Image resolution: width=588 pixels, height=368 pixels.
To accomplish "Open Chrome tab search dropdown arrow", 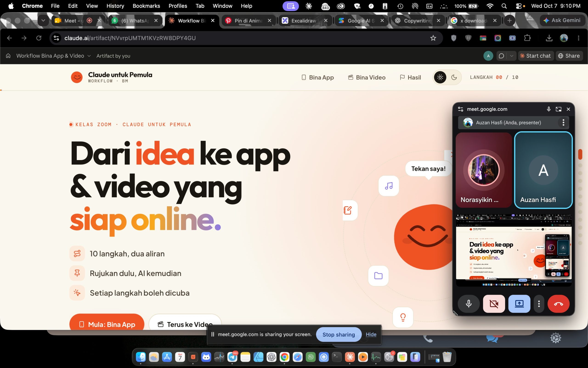I will [43, 21].
